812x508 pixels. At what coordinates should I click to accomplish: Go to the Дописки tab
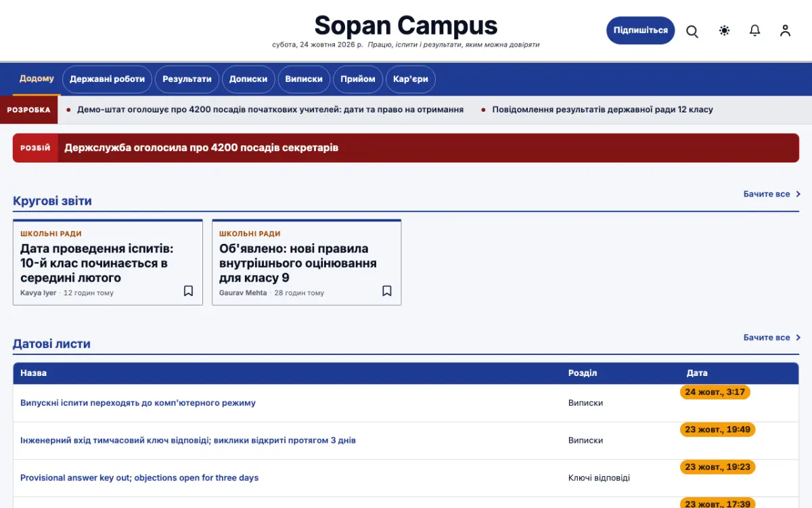(248, 79)
